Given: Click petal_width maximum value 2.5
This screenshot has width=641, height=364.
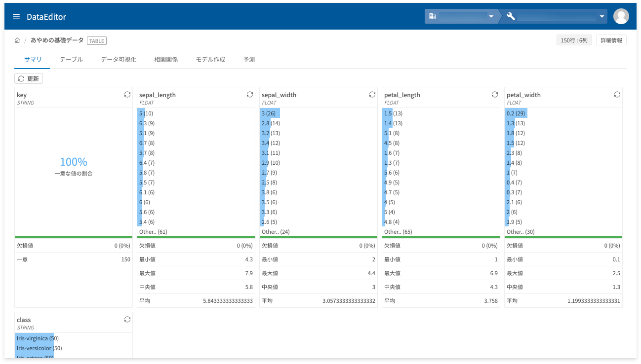Looking at the screenshot, I should coord(616,273).
